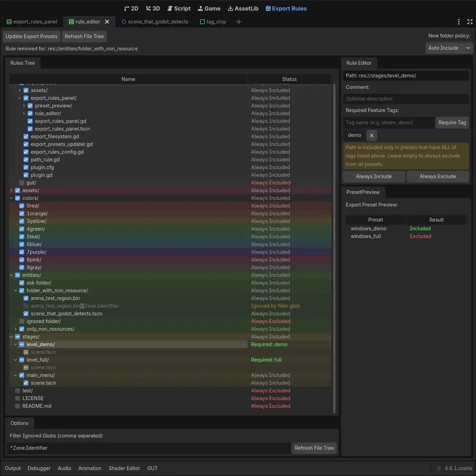This screenshot has height=476, width=476.
Task: Toggle the 5teal/ folder checkbox
Action: [21, 236]
